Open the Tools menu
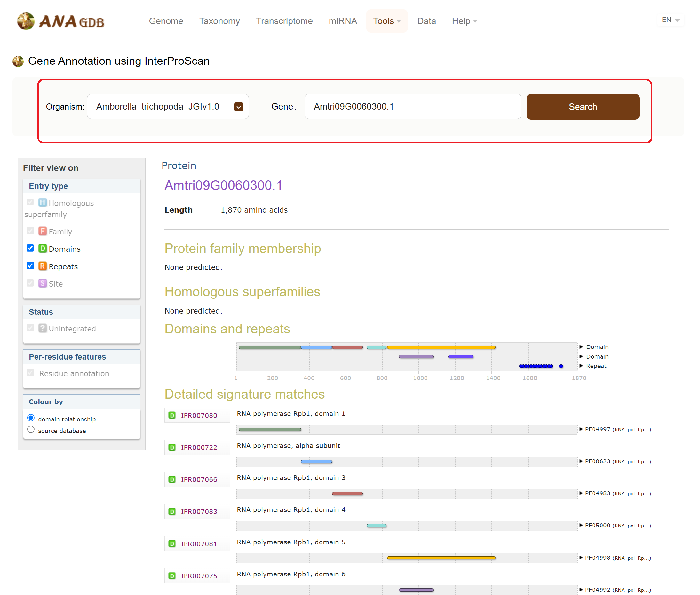700x595 pixels. 386,21
